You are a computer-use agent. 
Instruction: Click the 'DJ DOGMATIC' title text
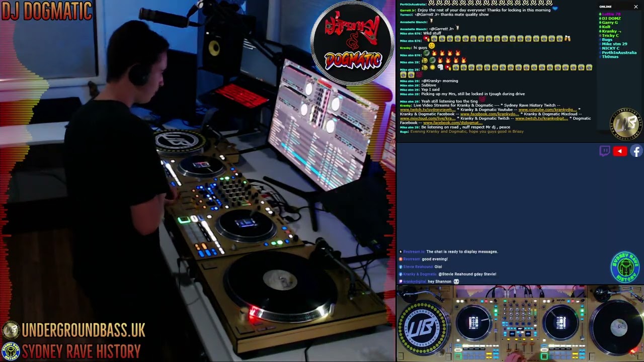coord(47,11)
